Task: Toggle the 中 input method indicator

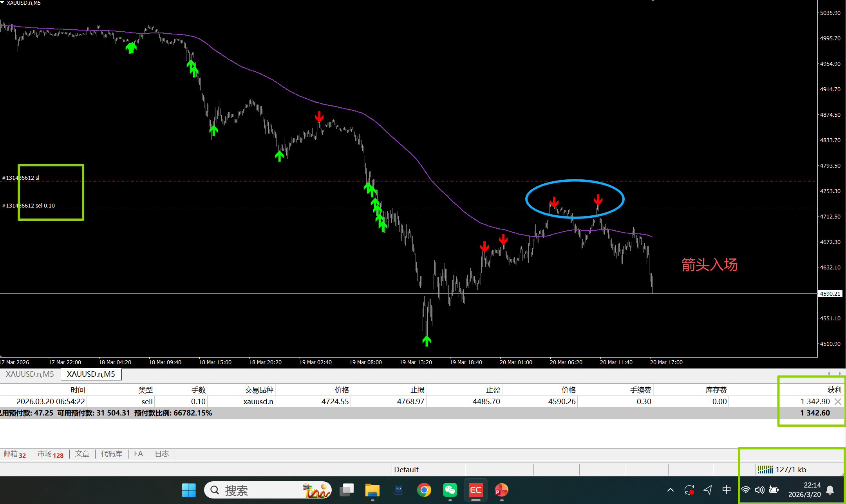Action: point(727,490)
